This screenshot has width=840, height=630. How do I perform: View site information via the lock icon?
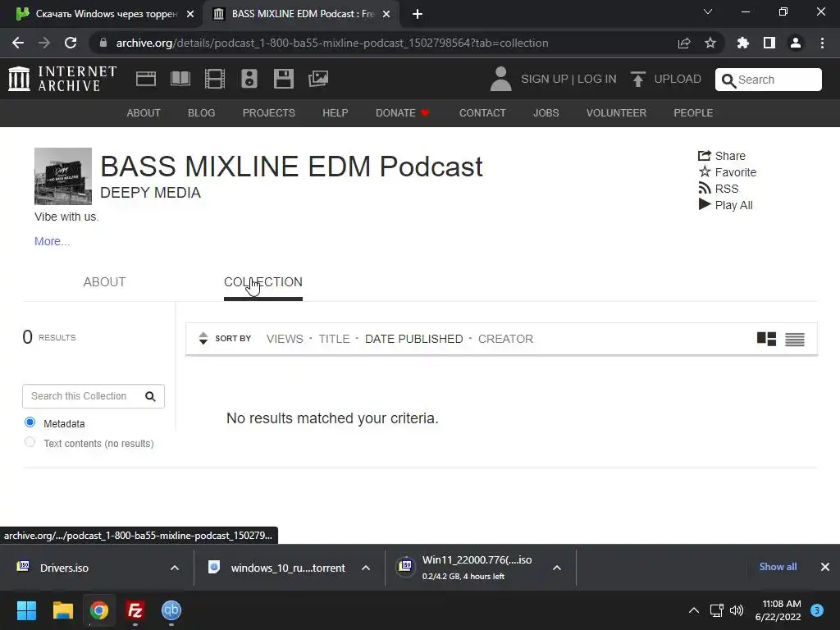click(x=103, y=43)
